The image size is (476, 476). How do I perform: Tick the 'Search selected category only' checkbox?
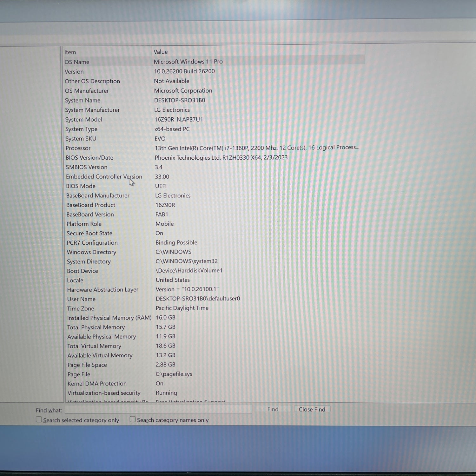[39, 420]
